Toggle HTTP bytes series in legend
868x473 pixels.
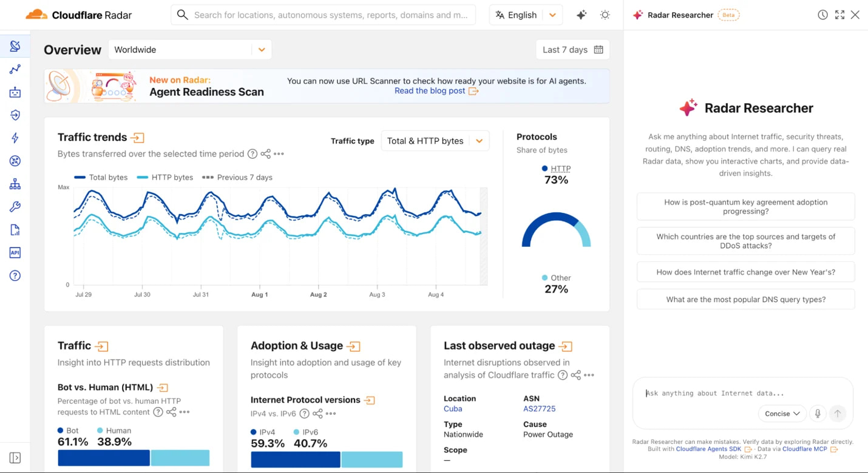point(165,177)
